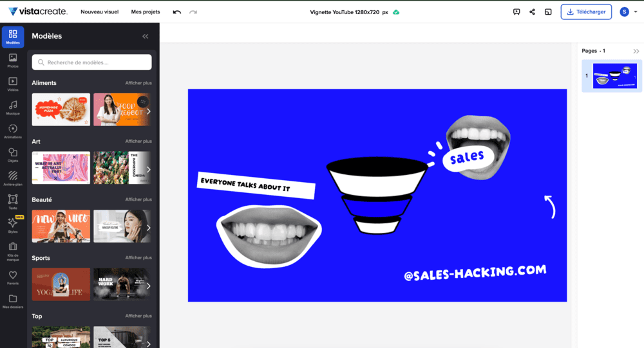Select the Top 5 template thumbnail
The width and height of the screenshot is (644, 348).
pos(122,337)
